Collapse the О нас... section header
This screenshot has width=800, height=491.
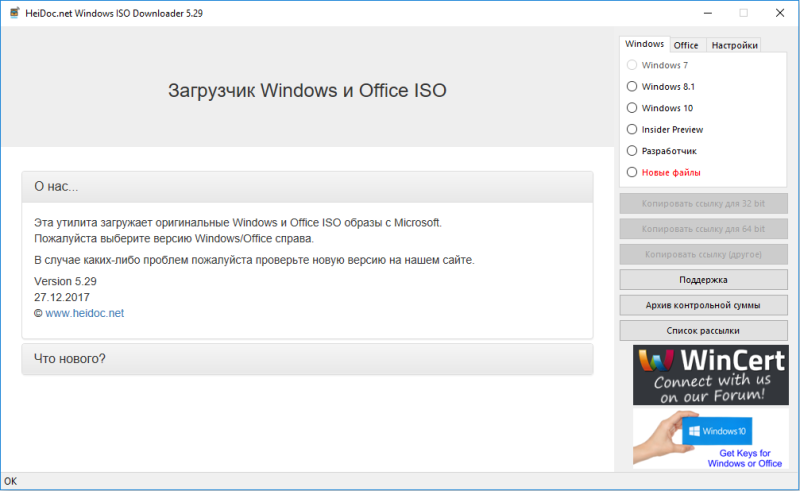(x=307, y=187)
